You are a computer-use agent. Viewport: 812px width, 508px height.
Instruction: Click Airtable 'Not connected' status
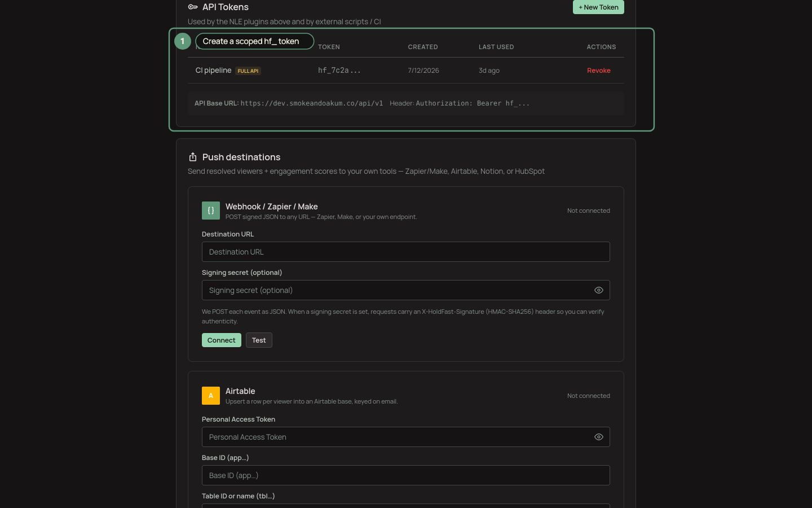click(589, 396)
